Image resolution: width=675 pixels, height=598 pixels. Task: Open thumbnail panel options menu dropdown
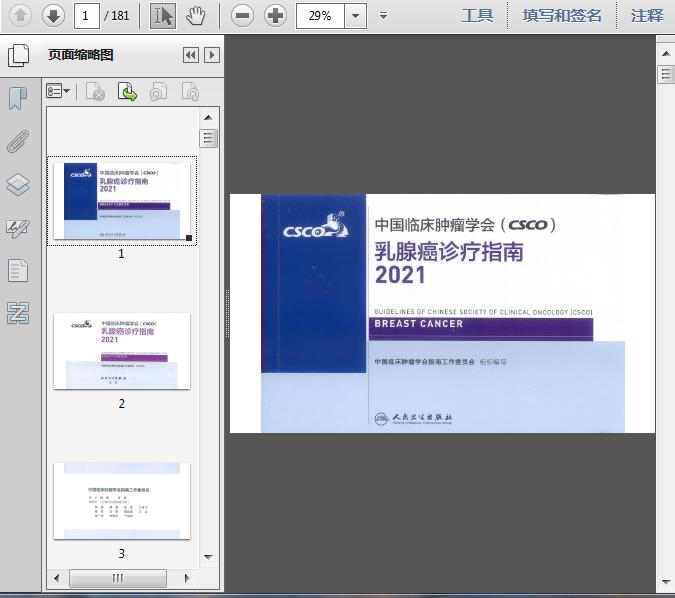click(x=58, y=92)
